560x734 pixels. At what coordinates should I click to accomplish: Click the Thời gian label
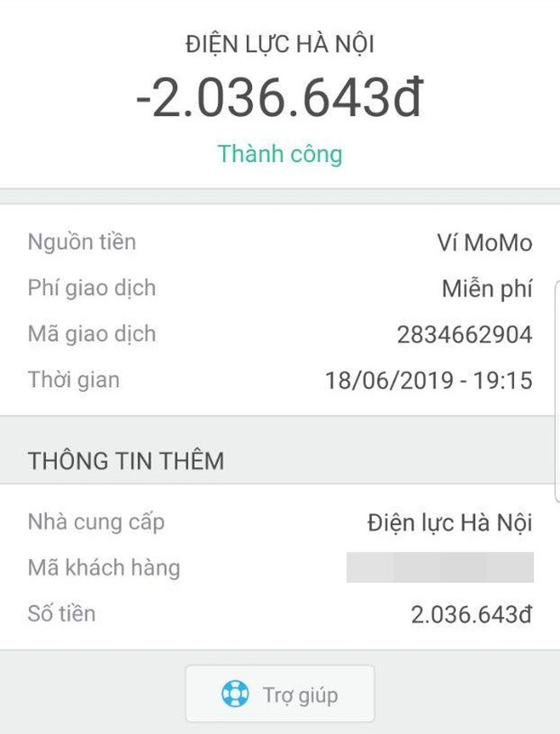[74, 379]
